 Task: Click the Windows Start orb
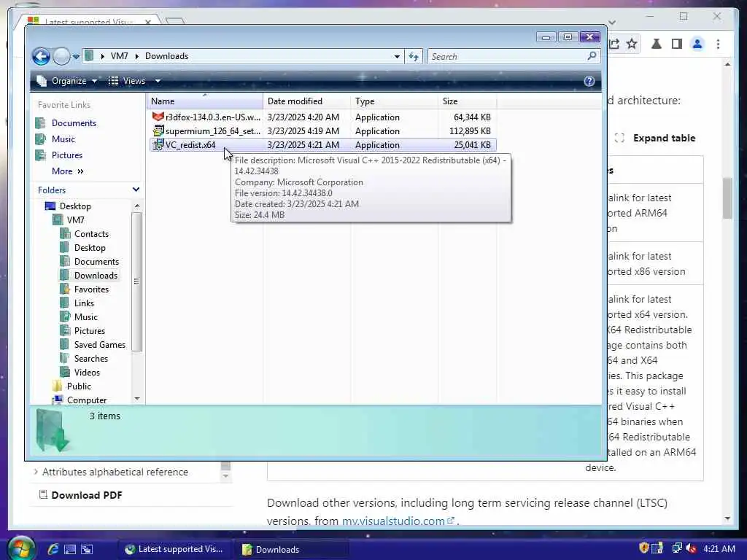21,548
